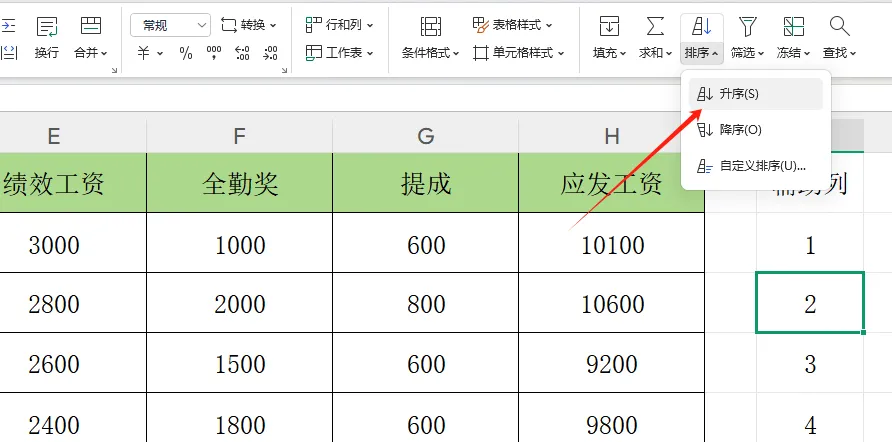The image size is (892, 442).
Task: Open the 表格样式 dropdown
Action: 513,25
